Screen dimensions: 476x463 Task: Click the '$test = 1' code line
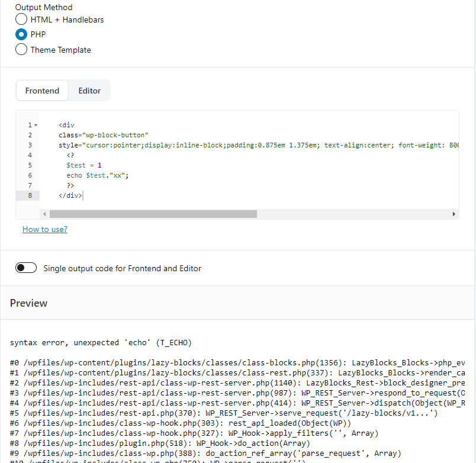[x=84, y=165]
